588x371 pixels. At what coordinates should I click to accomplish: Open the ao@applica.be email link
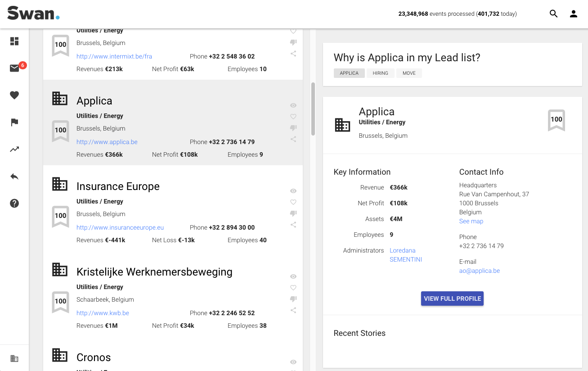[x=480, y=271]
